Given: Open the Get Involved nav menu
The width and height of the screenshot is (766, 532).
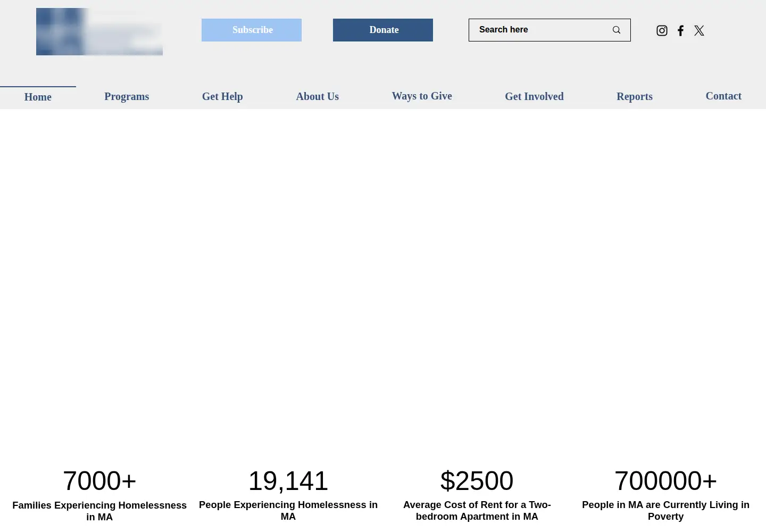Looking at the screenshot, I should (534, 96).
